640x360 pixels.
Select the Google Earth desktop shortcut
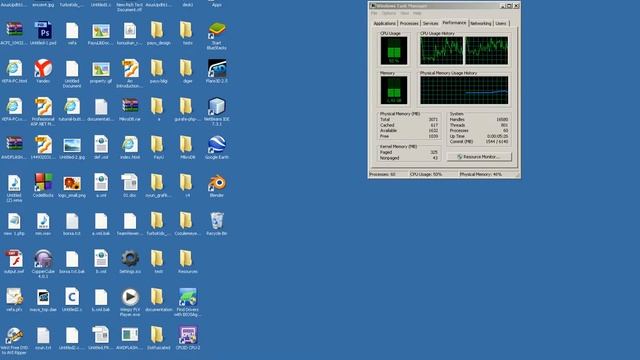[217, 147]
